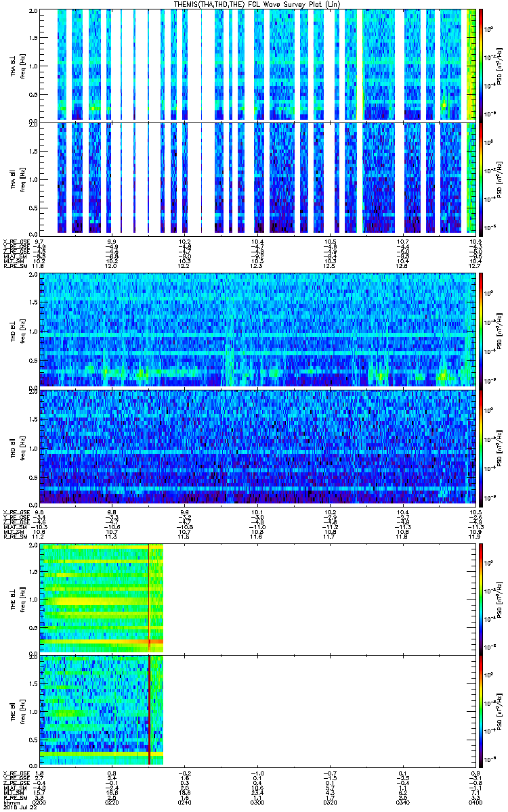Select the THD B-parallel axis label
The width and height of the screenshot is (508, 812).
[14, 447]
